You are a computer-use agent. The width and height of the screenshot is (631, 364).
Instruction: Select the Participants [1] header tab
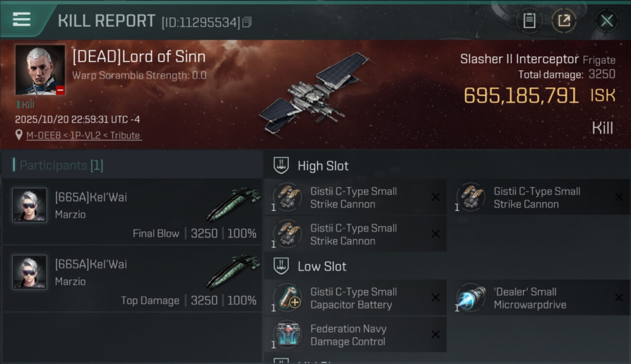(x=58, y=165)
